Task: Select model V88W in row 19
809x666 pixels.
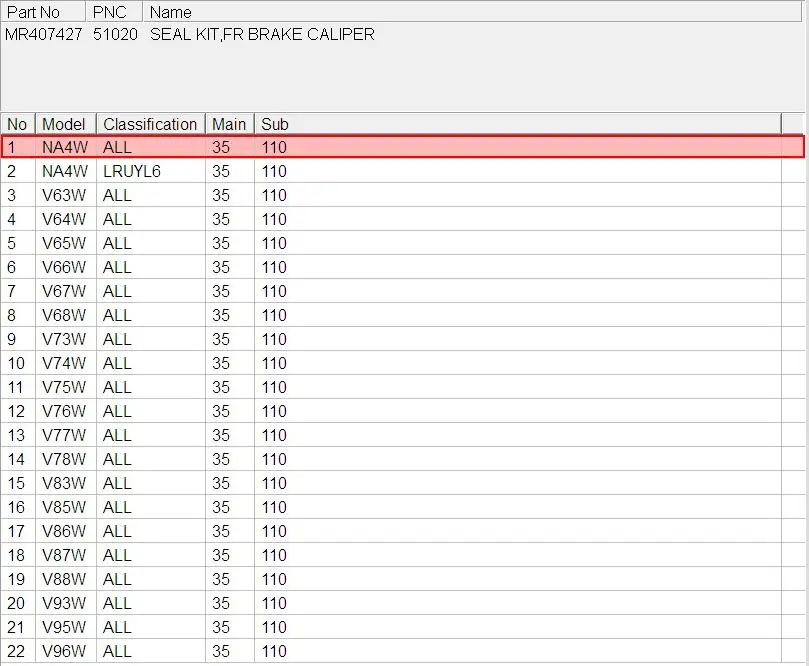Action: point(64,579)
